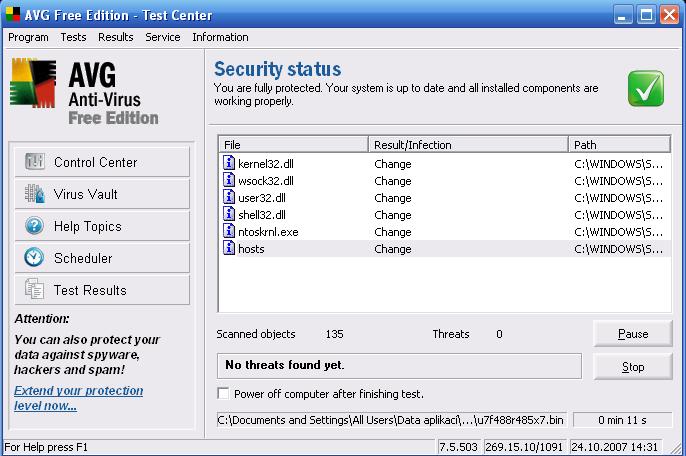Open the Tests menu
Screen dimensions: 686x456
click(73, 37)
